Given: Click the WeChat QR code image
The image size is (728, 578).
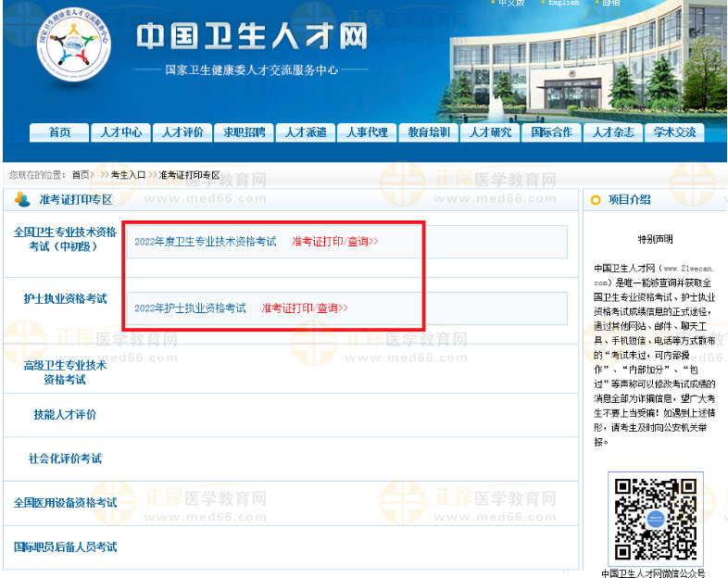Looking at the screenshot, I should (x=656, y=518).
